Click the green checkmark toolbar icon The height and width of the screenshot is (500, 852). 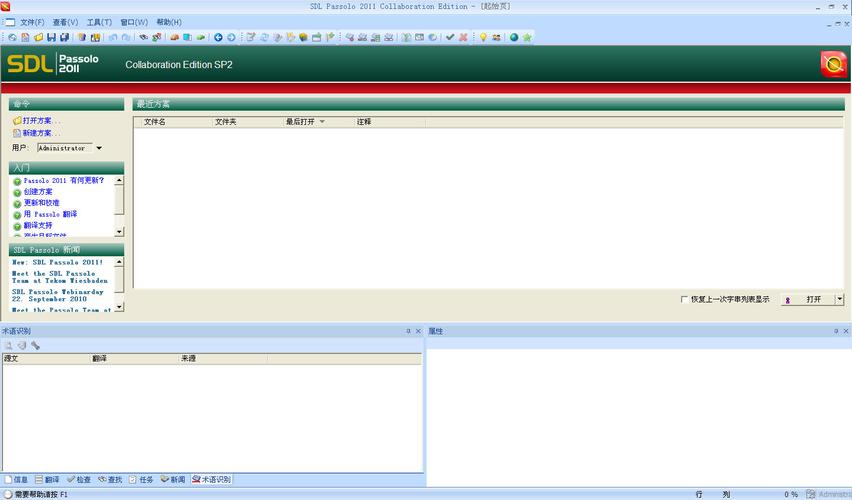(x=450, y=38)
